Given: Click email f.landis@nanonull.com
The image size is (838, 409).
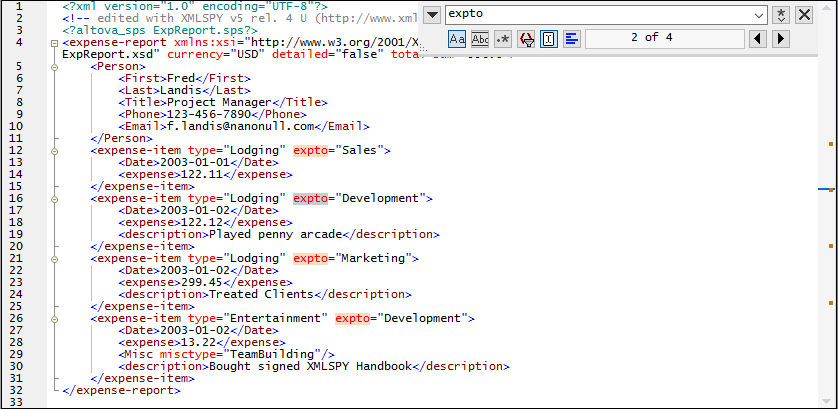Looking at the screenshot, I should 240,127.
